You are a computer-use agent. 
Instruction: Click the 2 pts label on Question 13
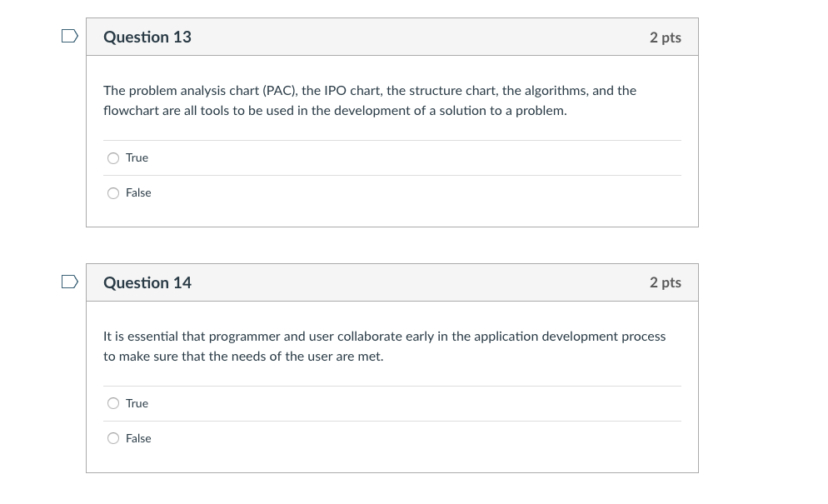665,37
